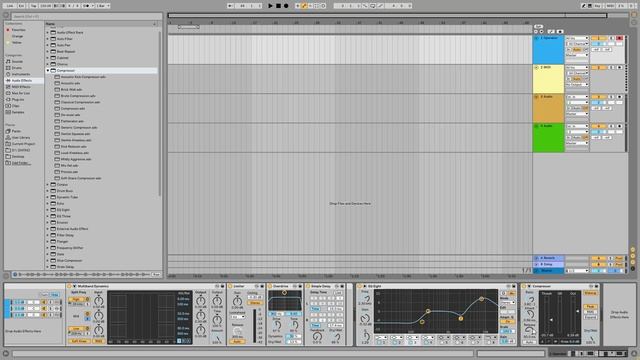Image resolution: width=640 pixels, height=360 pixels.
Task: Open the 1 Bar quantization dropdown
Action: [x=102, y=6]
